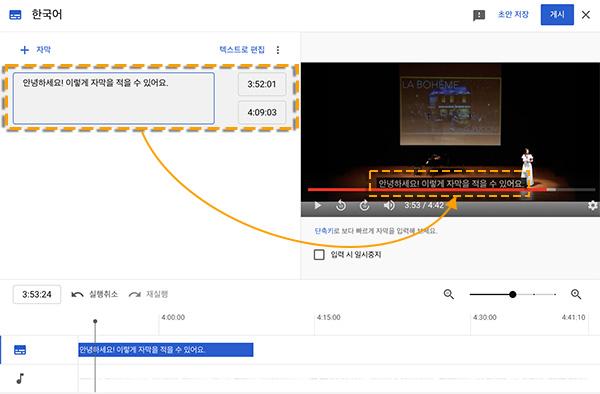This screenshot has width=600, height=394.
Task: Open video player settings gear
Action: [x=592, y=205]
